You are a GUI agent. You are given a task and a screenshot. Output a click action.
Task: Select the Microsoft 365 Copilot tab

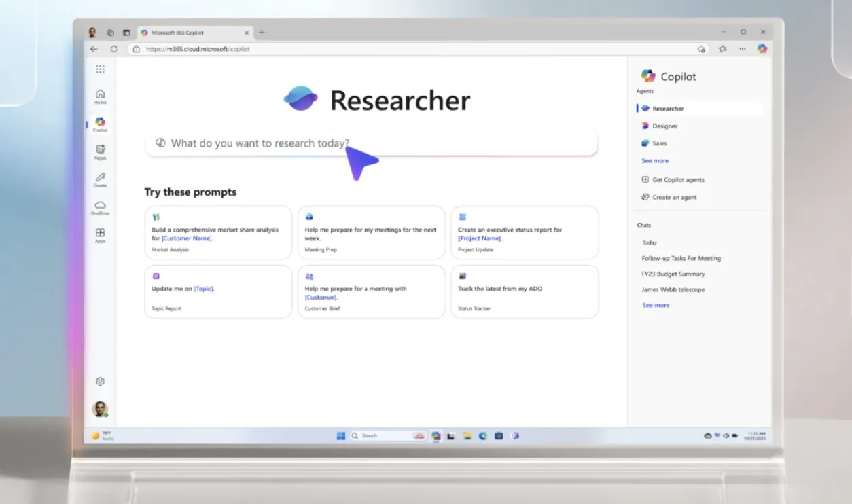195,33
